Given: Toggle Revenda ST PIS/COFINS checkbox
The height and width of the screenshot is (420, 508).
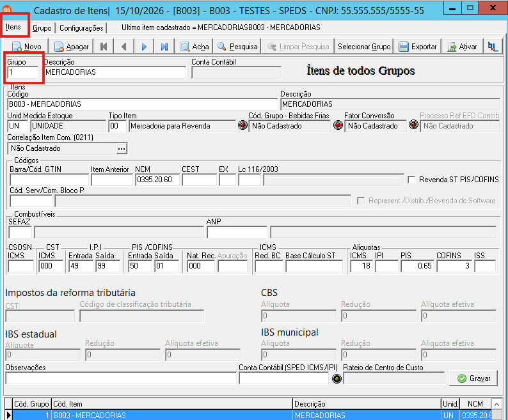Looking at the screenshot, I should 411,180.
